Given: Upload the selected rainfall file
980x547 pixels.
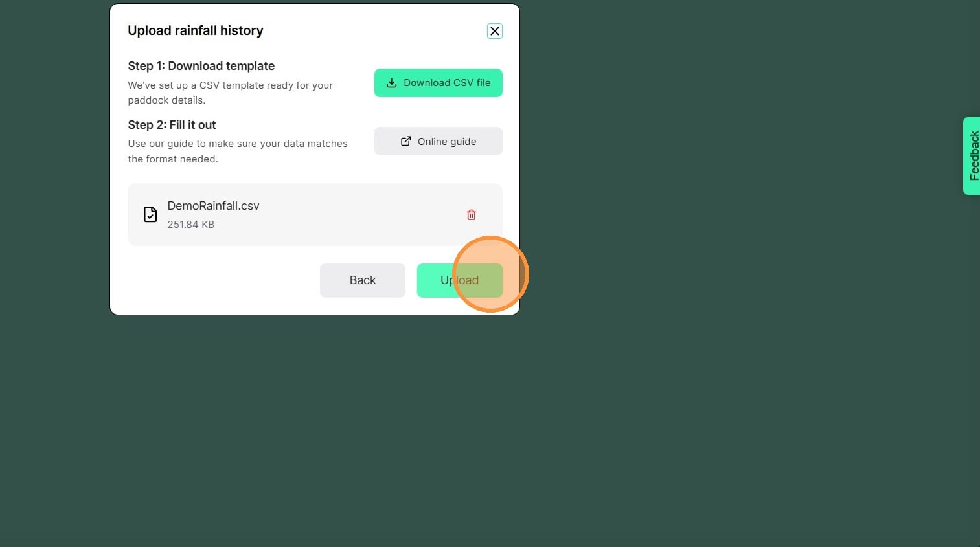Looking at the screenshot, I should pyautogui.click(x=459, y=280).
